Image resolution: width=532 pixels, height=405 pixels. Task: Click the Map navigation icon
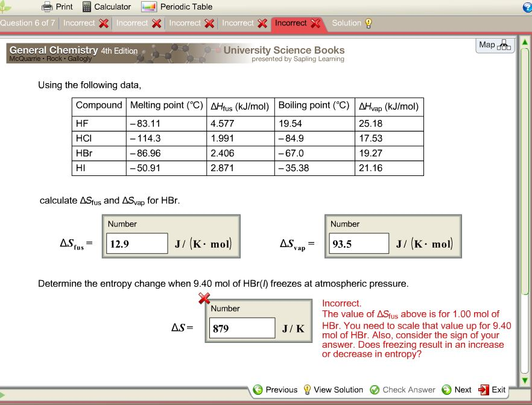tap(495, 46)
